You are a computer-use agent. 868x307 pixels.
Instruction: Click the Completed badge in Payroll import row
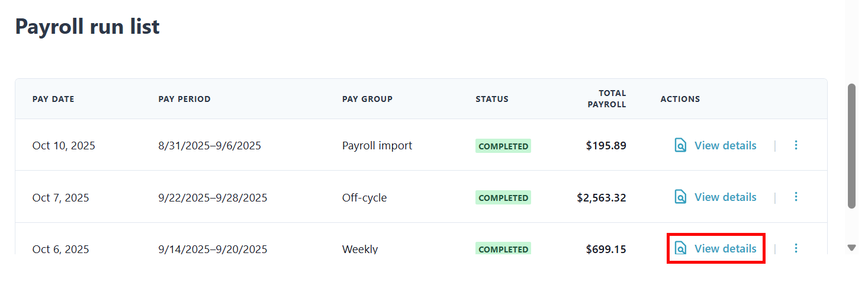coord(503,146)
